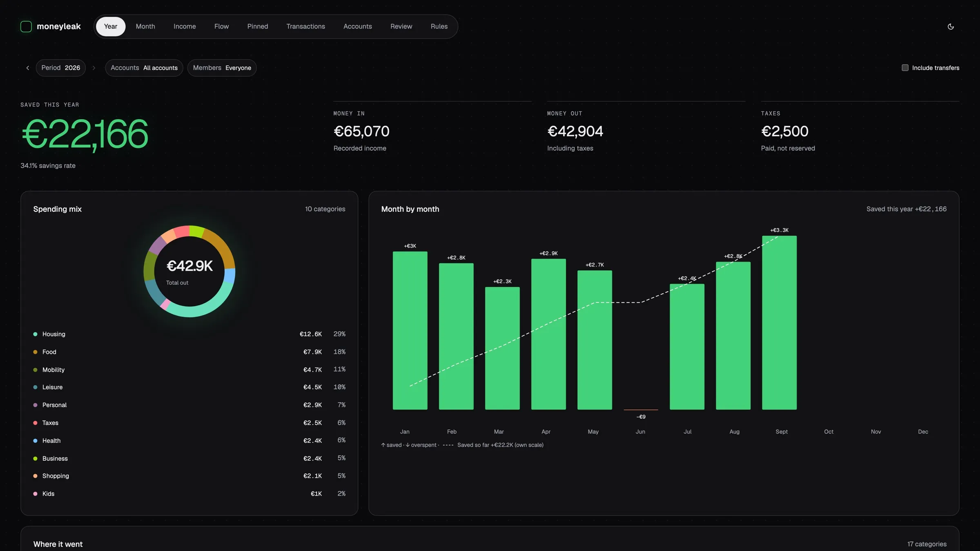The image size is (980, 551).
Task: Click the July +€2.4K bar
Action: point(687,347)
